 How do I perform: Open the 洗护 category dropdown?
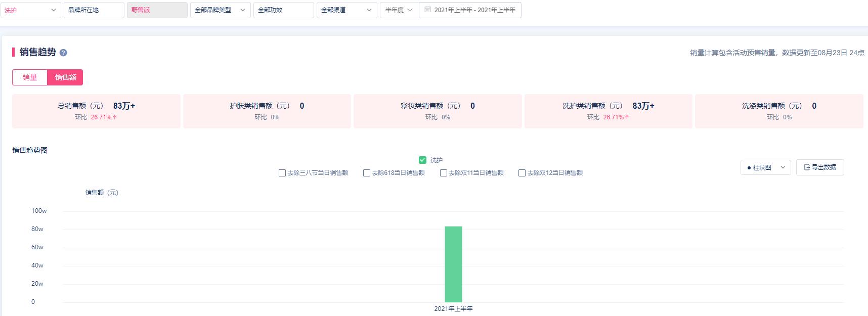click(x=31, y=10)
